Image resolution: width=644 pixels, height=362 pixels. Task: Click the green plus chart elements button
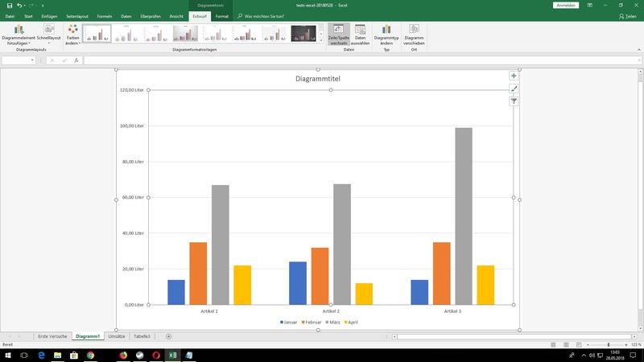(514, 76)
